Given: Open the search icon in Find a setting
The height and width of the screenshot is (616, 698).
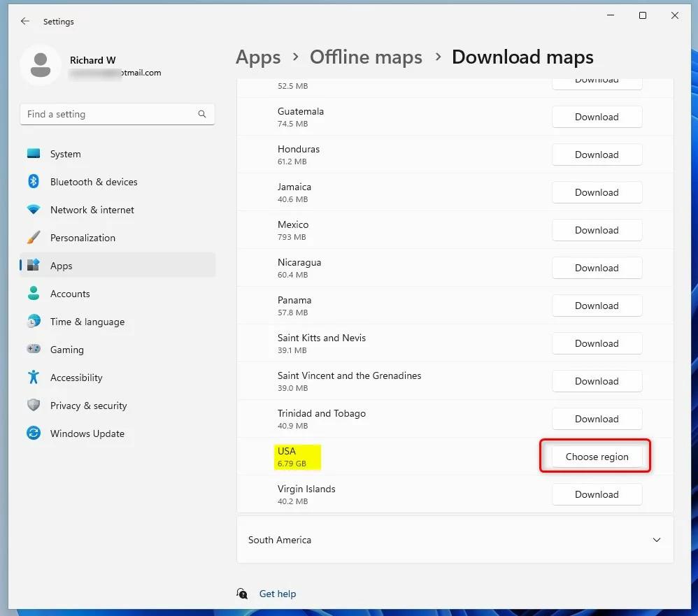Looking at the screenshot, I should click(202, 114).
